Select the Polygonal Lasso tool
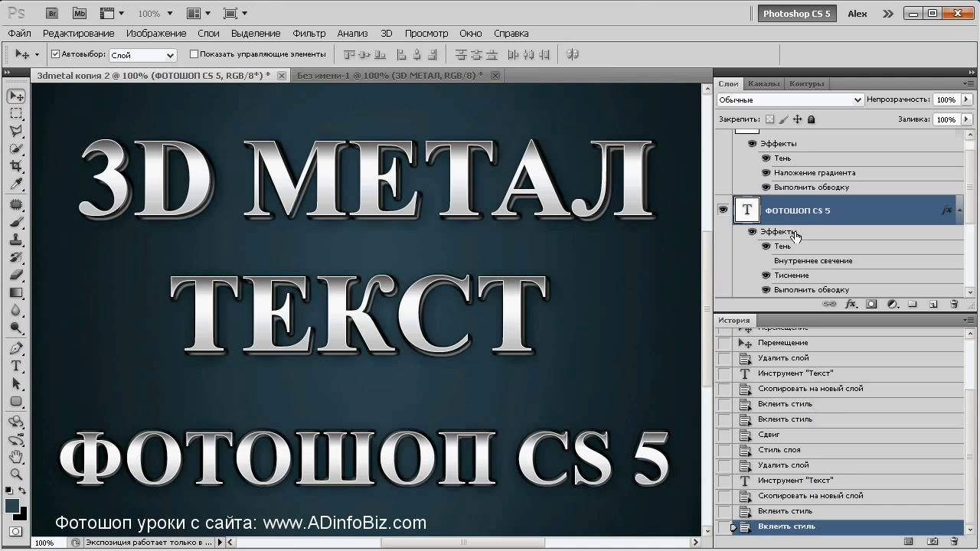 click(x=16, y=132)
